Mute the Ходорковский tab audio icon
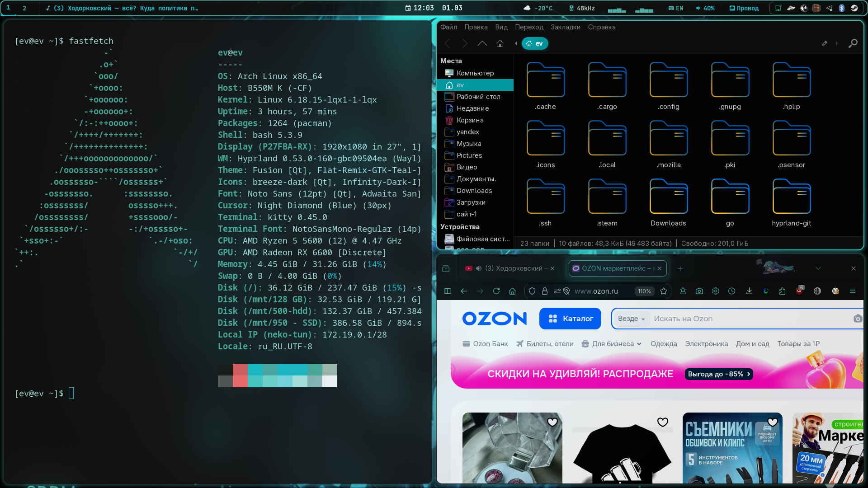The height and width of the screenshot is (488, 868). tap(479, 268)
